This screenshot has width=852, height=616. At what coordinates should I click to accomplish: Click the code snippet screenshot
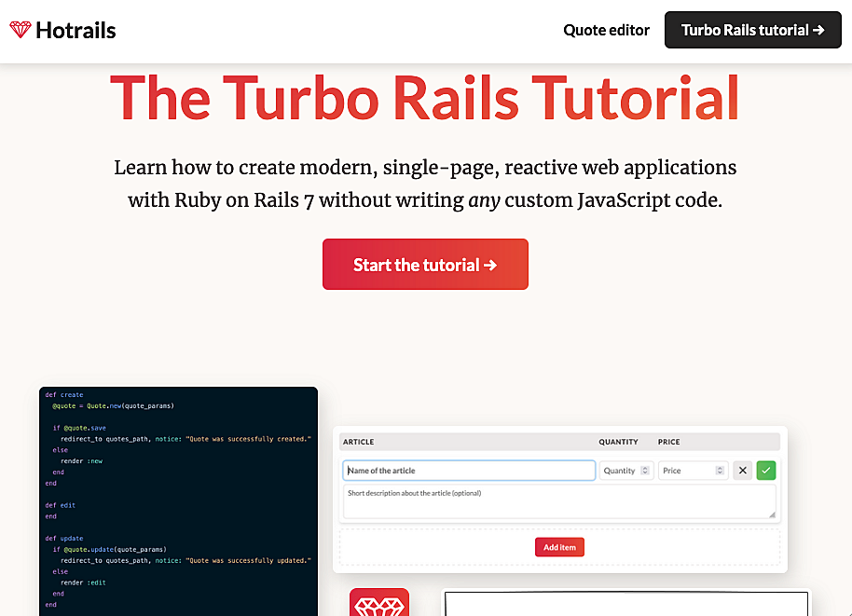(178, 500)
